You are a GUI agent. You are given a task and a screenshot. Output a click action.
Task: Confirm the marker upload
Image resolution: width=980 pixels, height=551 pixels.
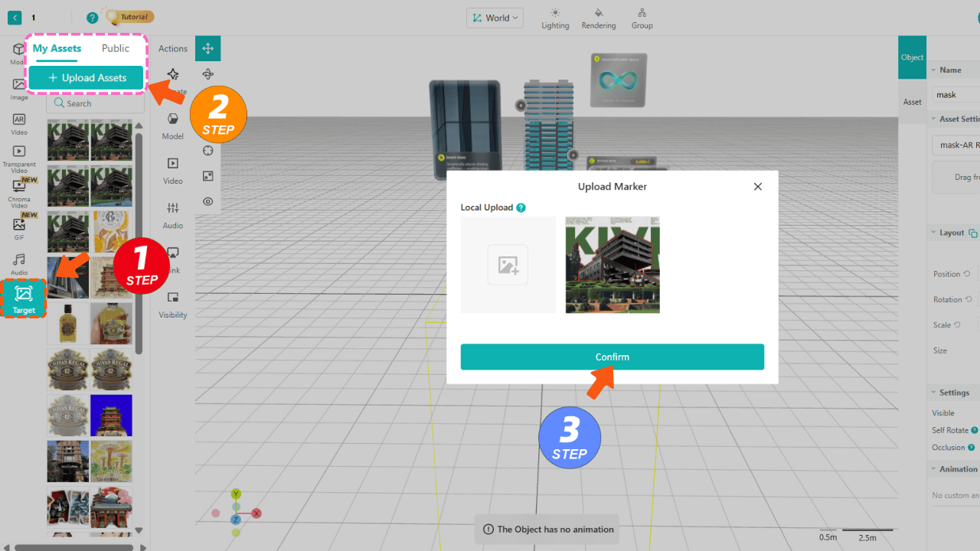click(x=612, y=357)
